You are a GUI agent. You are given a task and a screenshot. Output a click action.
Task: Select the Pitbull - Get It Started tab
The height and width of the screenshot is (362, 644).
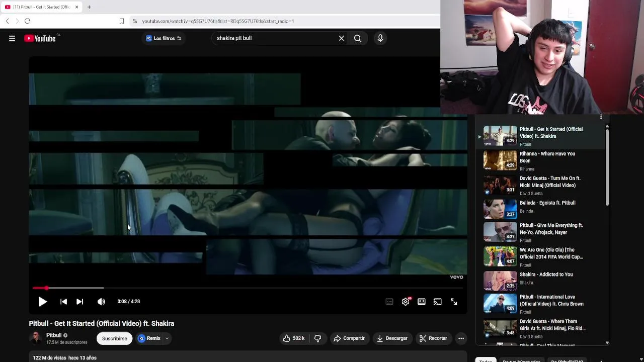pos(41,7)
